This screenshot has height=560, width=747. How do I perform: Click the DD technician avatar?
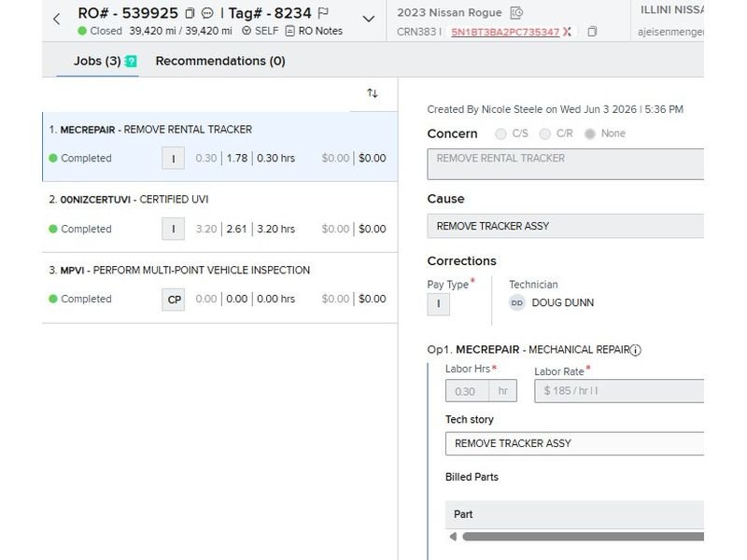click(x=517, y=302)
